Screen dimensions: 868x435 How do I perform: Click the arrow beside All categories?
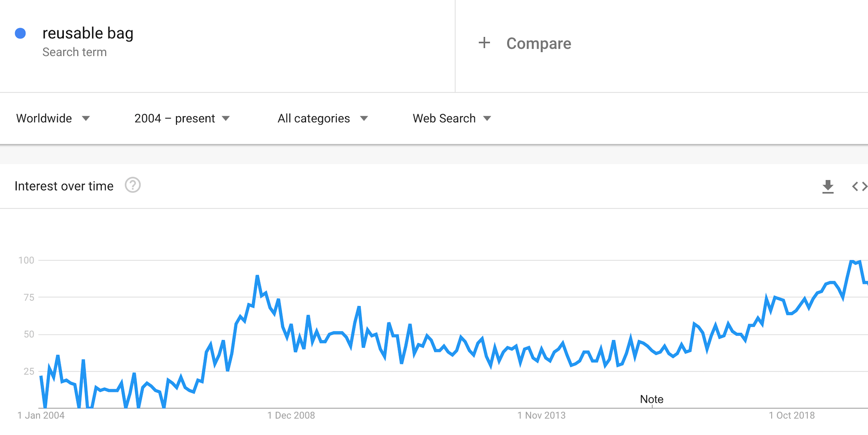364,119
